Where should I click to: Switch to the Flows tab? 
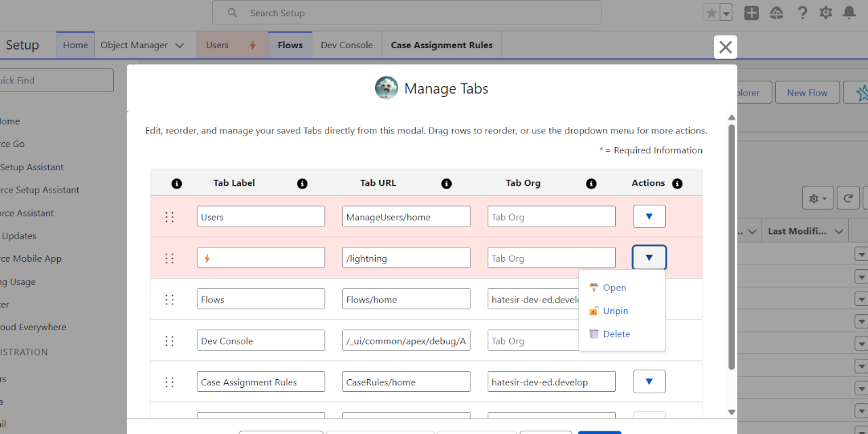point(290,45)
